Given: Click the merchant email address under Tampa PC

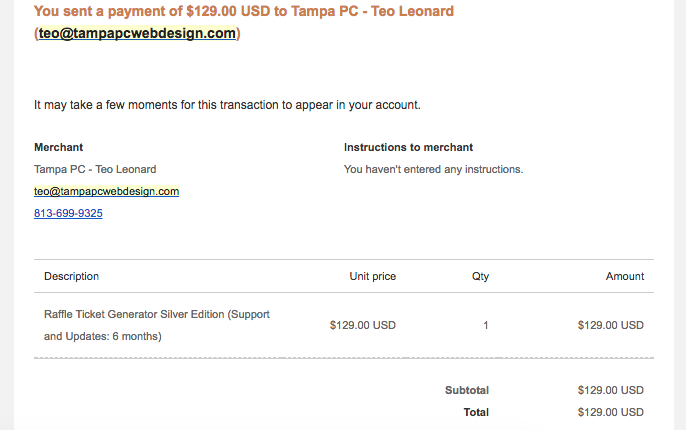Looking at the screenshot, I should tap(106, 191).
